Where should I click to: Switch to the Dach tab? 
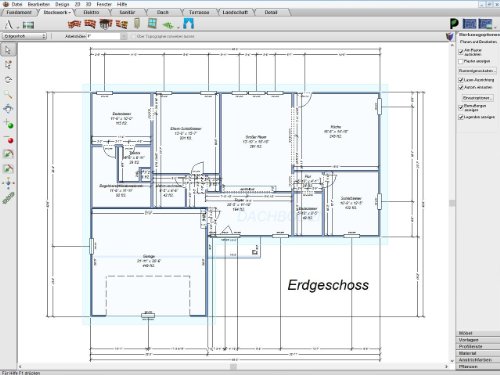tap(163, 12)
